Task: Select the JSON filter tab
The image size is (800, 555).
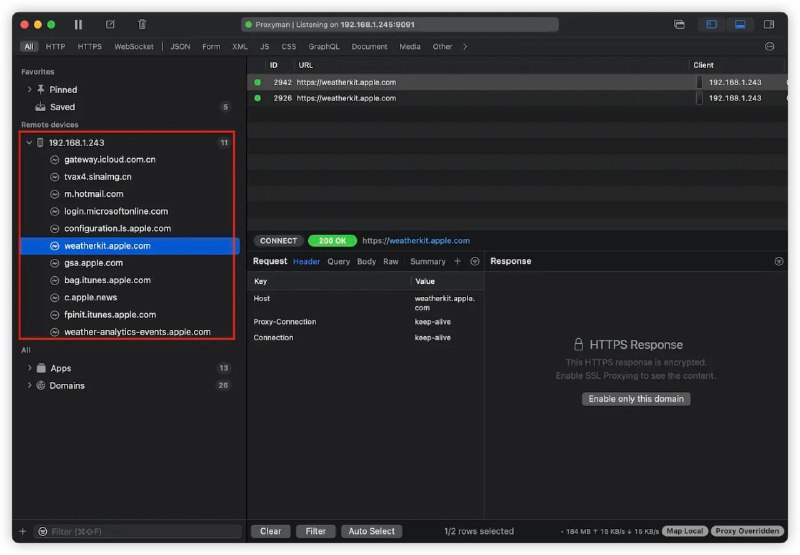Action: click(x=180, y=46)
